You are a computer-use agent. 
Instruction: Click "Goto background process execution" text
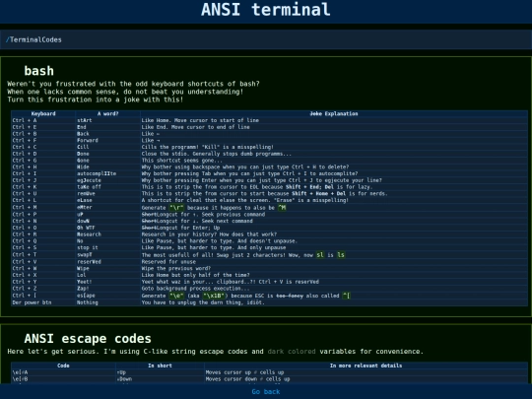tap(195, 289)
